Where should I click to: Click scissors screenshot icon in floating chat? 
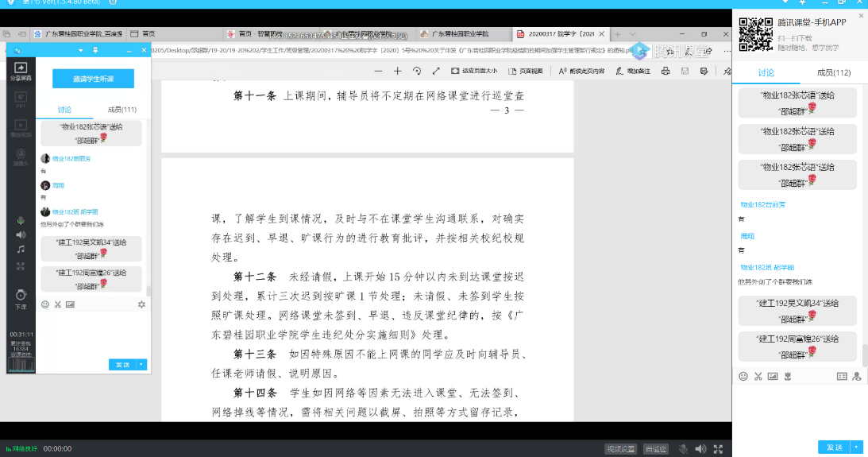coord(57,304)
